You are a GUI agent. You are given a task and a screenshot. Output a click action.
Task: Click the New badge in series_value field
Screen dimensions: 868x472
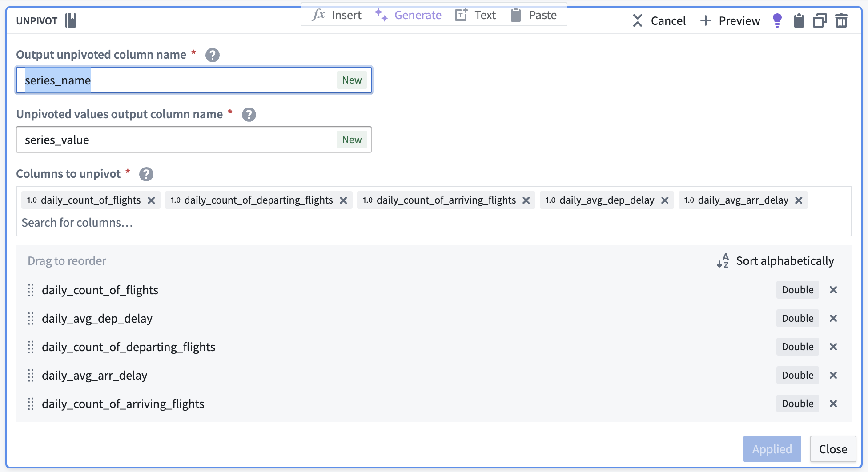click(352, 140)
